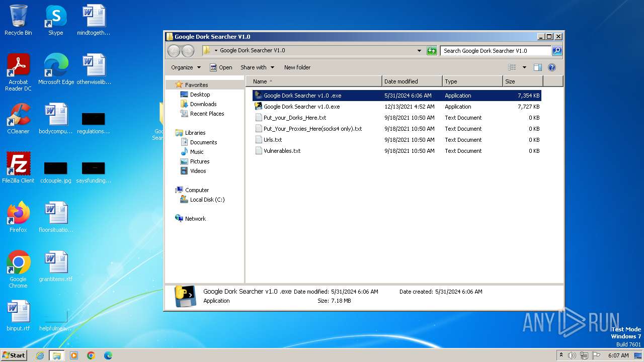
Task: Click the Chrome taskbar icon
Action: click(91, 355)
